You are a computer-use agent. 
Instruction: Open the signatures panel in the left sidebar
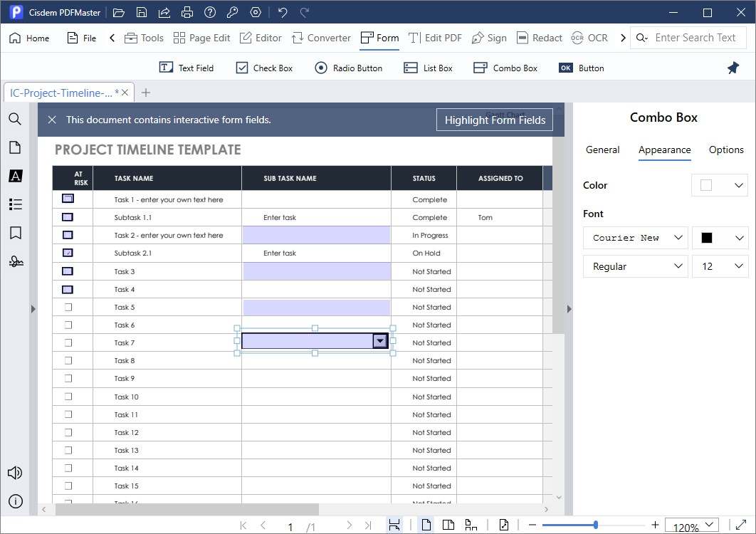click(x=16, y=261)
